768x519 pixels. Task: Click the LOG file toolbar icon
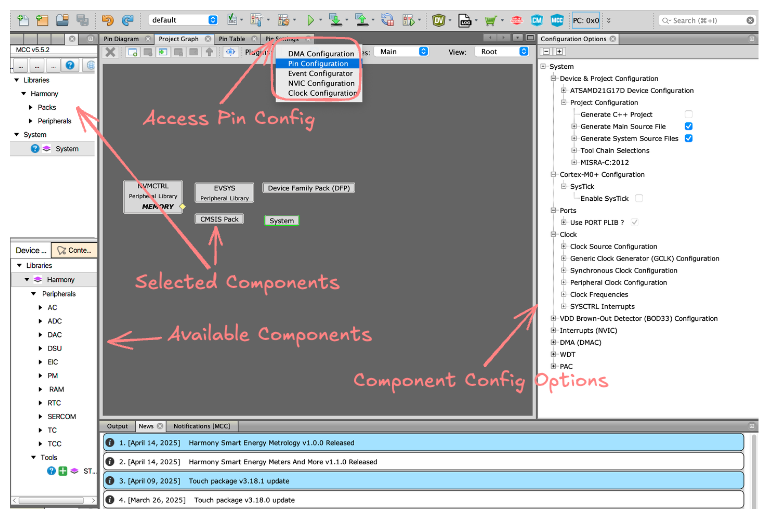(x=464, y=21)
